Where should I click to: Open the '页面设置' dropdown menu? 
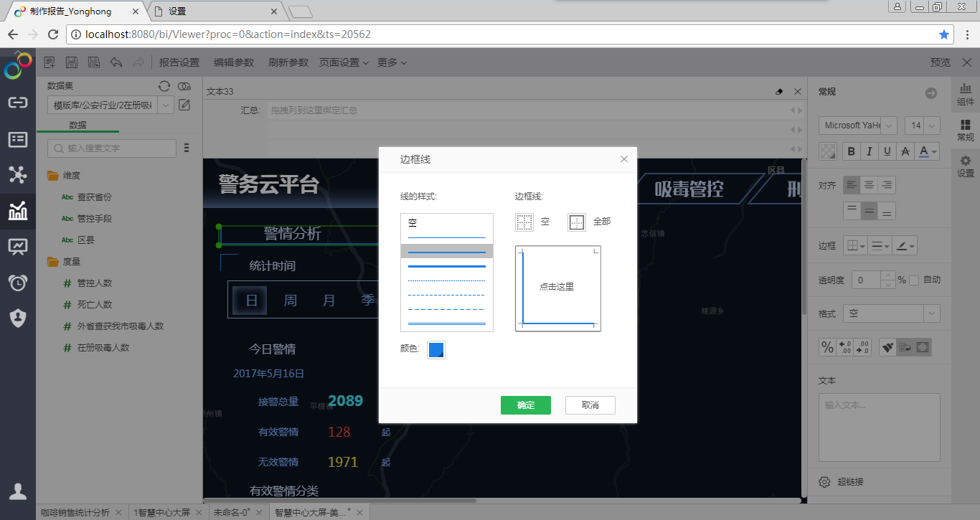pyautogui.click(x=344, y=62)
